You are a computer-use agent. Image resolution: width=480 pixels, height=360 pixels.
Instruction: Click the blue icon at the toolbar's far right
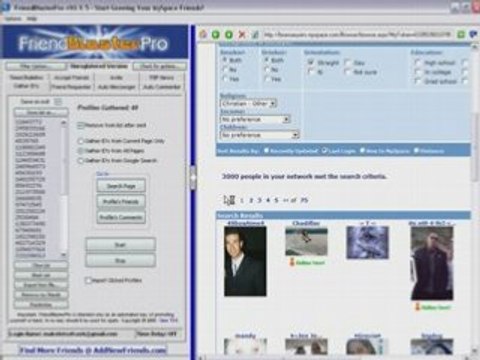pos(473,34)
